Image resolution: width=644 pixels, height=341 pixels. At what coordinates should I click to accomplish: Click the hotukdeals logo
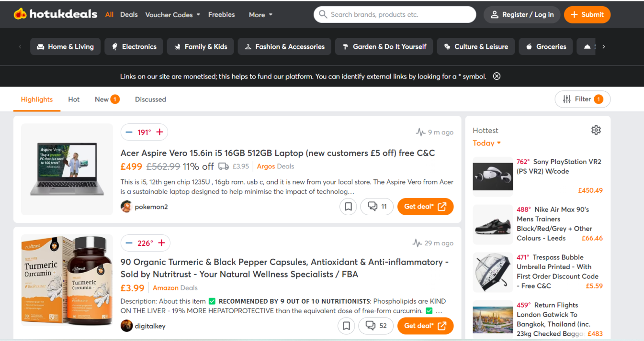coord(55,14)
